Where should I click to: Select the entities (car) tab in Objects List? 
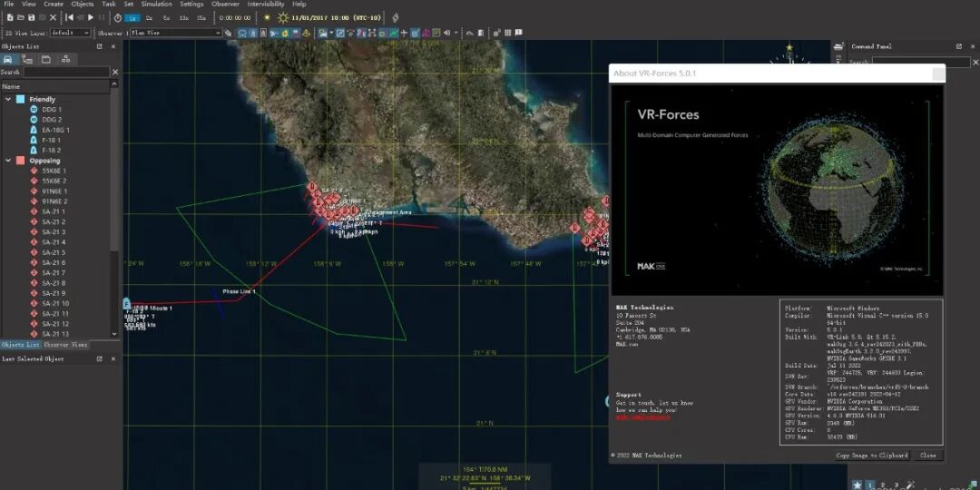coord(8,59)
